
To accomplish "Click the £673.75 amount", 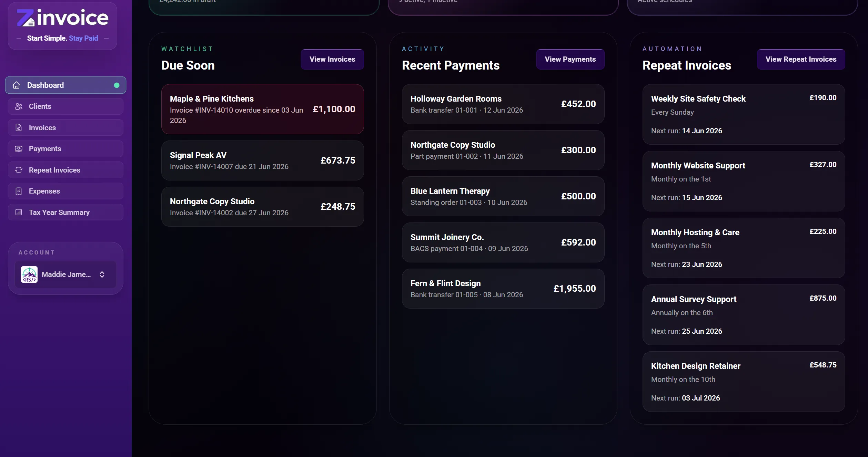I will (x=338, y=160).
